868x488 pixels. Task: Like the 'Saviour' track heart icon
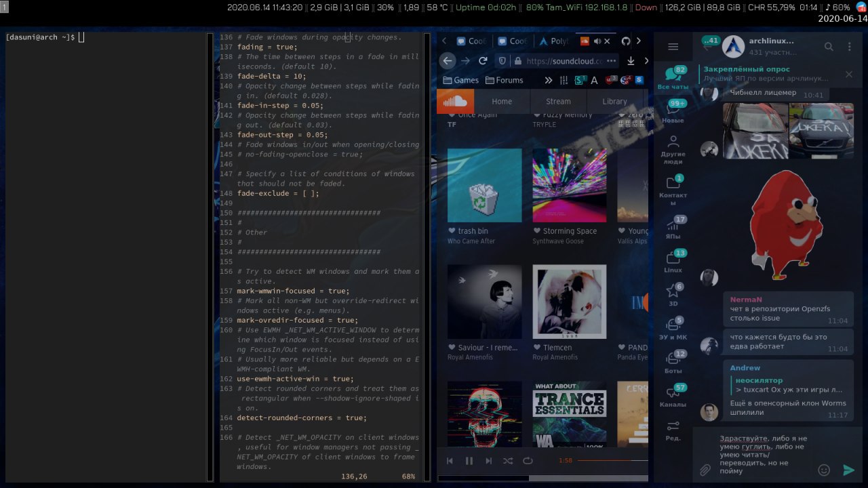point(452,348)
